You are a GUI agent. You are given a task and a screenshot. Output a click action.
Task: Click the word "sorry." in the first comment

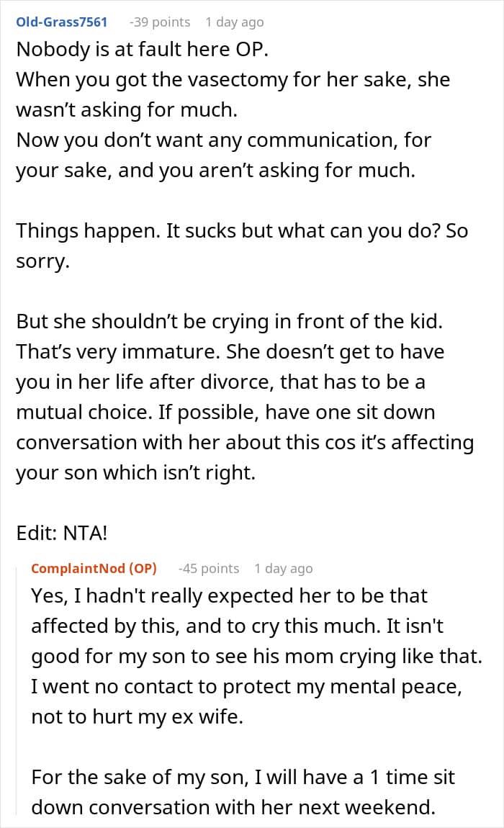42,261
